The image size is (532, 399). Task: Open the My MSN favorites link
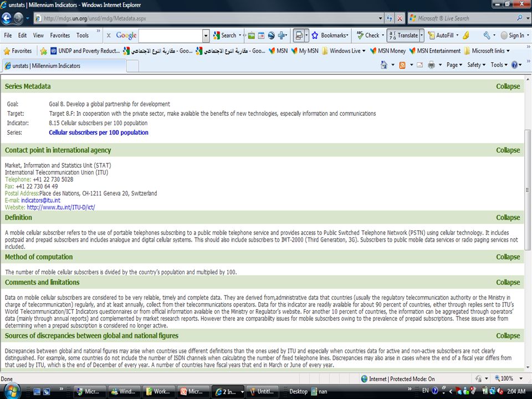click(305, 51)
